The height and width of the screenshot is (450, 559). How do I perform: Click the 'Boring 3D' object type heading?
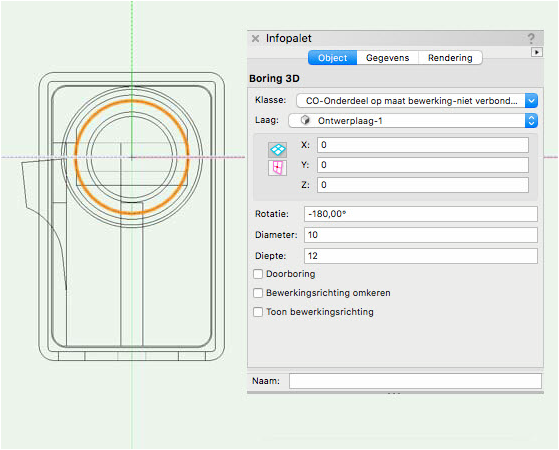click(274, 78)
